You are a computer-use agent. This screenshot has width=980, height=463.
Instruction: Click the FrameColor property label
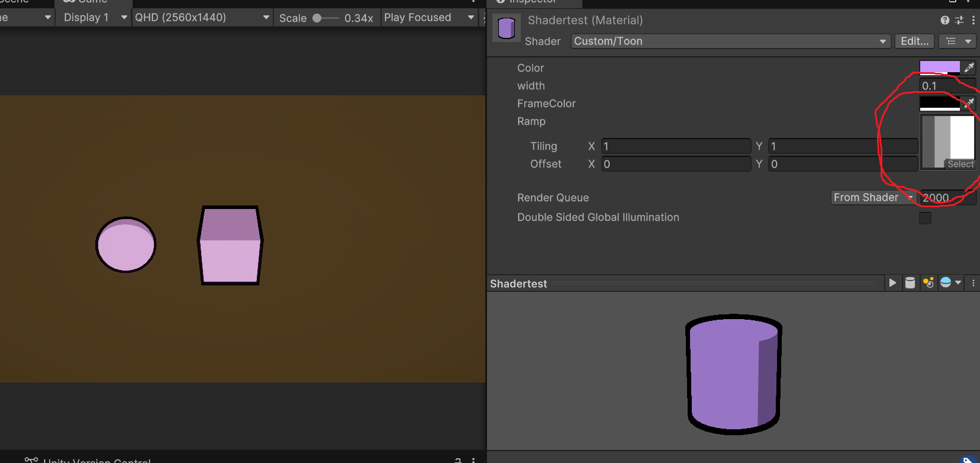(x=546, y=104)
